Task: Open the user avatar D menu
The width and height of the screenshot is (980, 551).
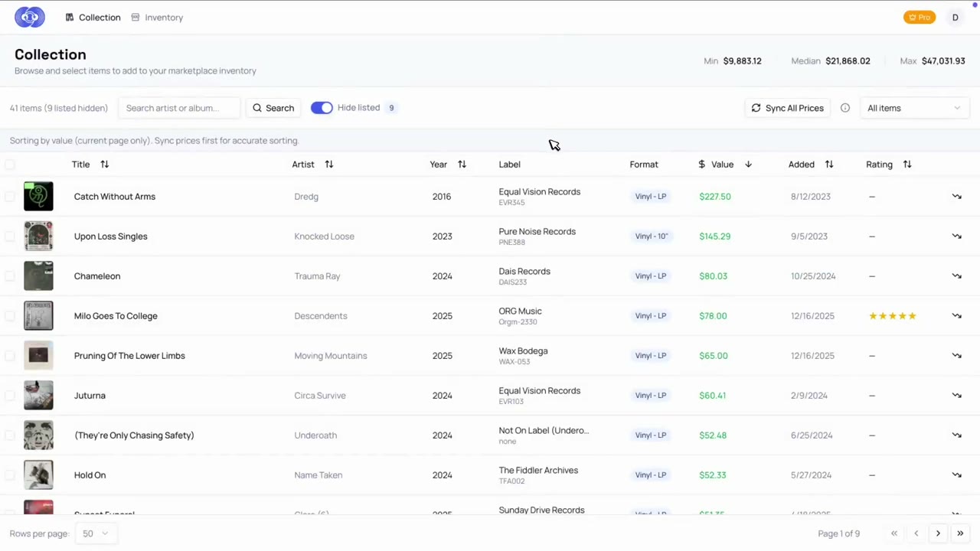Action: point(955,17)
